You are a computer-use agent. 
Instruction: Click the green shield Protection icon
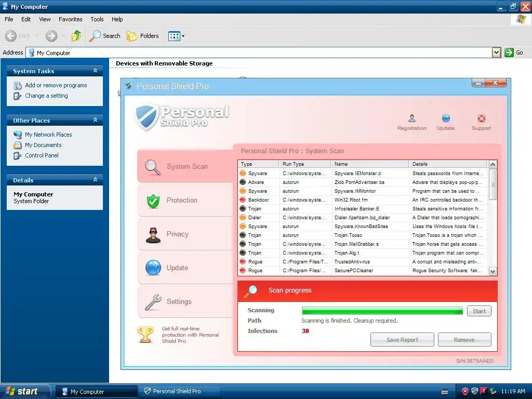click(x=153, y=201)
